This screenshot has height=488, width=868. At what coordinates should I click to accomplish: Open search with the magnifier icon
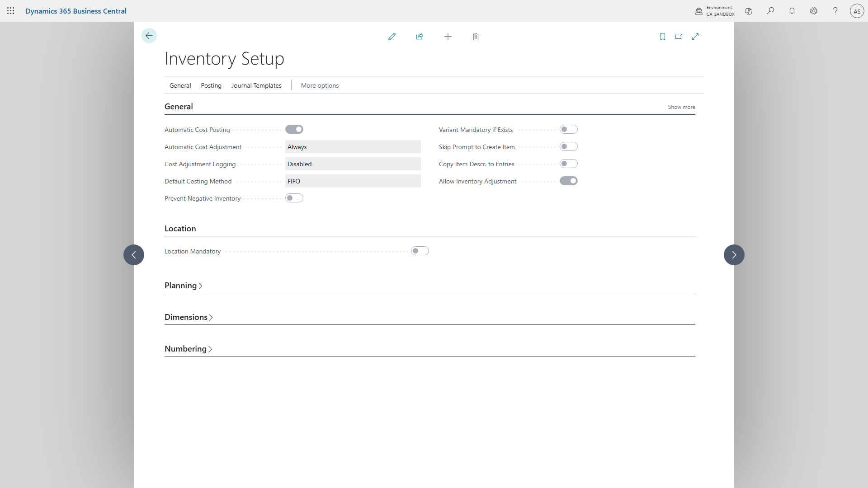(x=770, y=11)
